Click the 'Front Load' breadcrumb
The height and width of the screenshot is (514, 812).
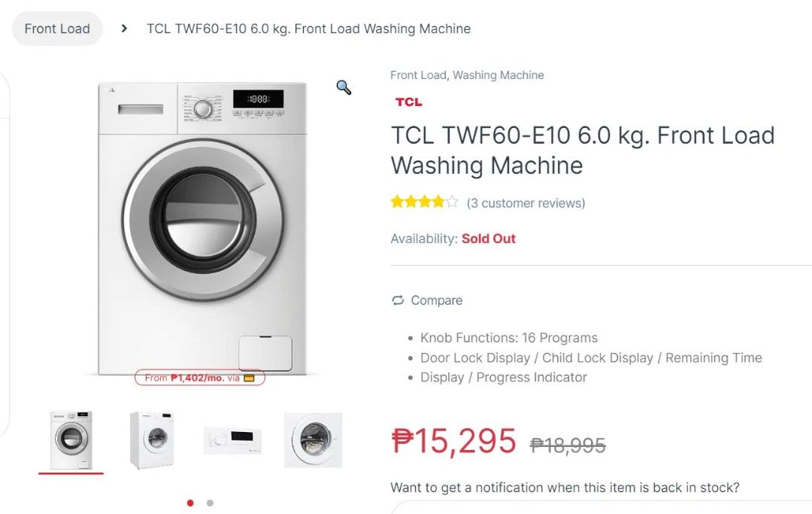coord(56,28)
